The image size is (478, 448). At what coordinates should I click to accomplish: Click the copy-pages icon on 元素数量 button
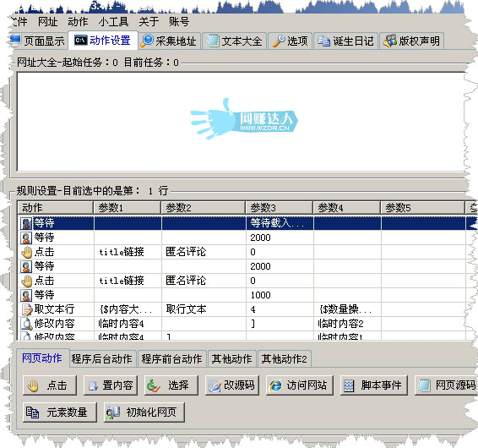(x=32, y=412)
